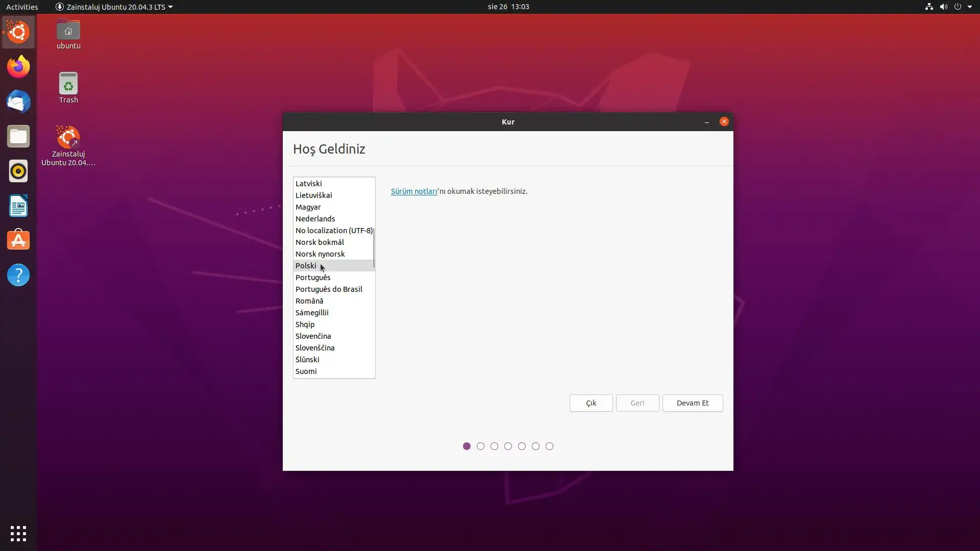The width and height of the screenshot is (980, 551).
Task: Open Firefox from the dock
Action: click(18, 67)
